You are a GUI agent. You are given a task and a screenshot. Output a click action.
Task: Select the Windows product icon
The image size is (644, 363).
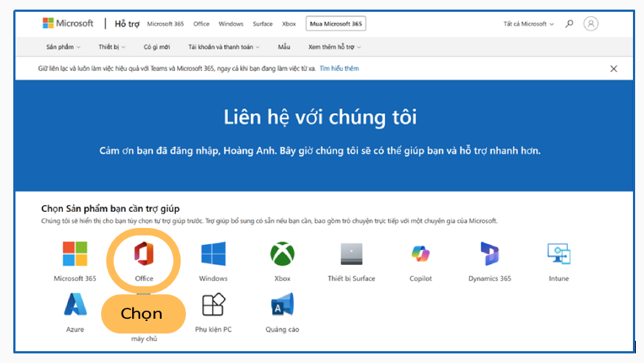[x=213, y=254]
